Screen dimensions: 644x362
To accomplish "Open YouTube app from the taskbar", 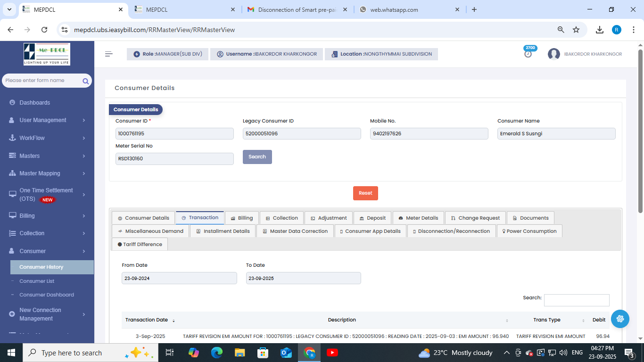I will pyautogui.click(x=332, y=353).
